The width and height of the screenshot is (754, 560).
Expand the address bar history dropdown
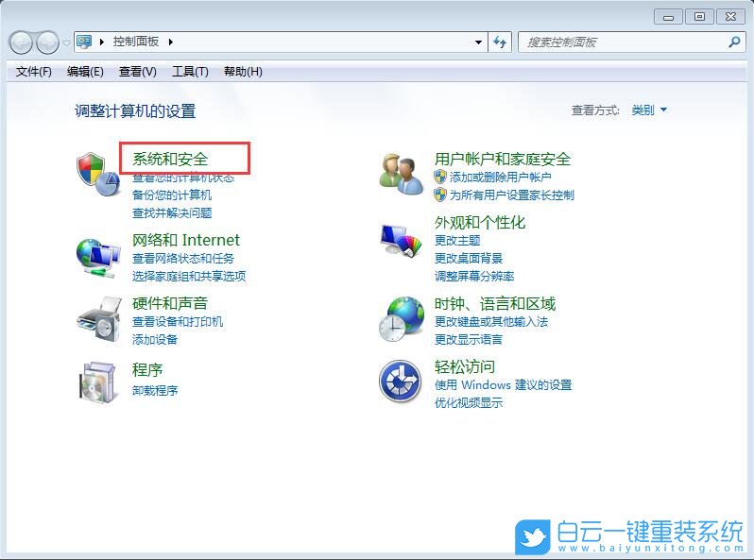point(478,42)
